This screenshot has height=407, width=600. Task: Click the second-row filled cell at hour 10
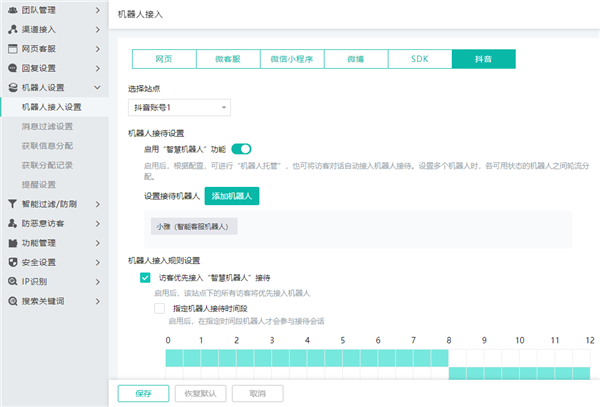click(528, 373)
